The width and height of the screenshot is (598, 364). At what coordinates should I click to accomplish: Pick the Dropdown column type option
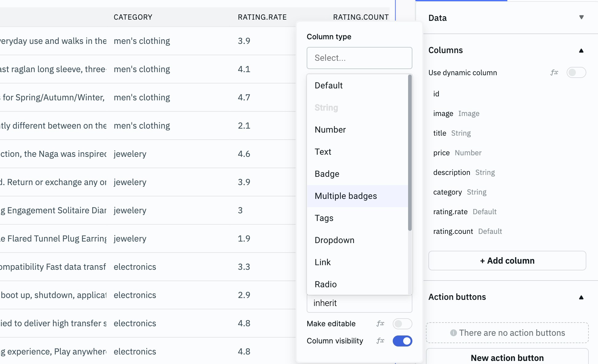[x=334, y=240]
